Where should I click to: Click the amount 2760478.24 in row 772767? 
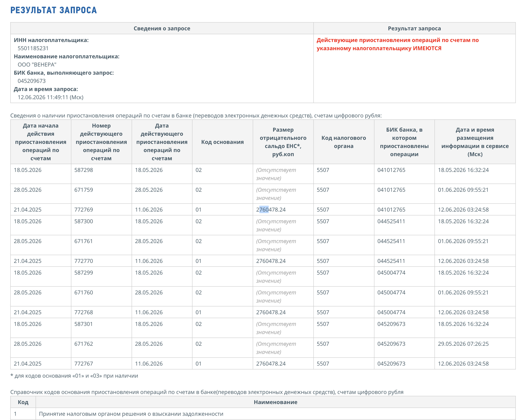tap(271, 364)
